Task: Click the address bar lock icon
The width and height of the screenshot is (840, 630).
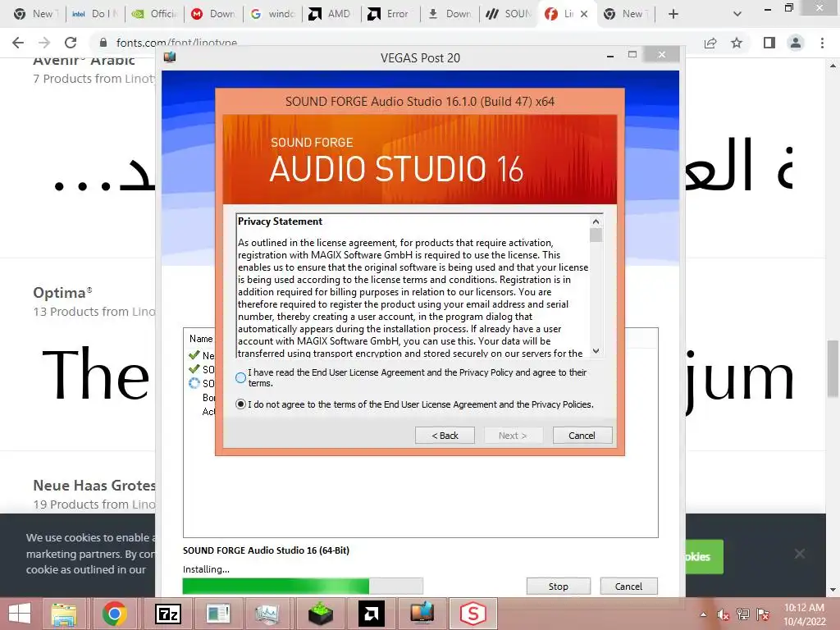Action: tap(103, 43)
